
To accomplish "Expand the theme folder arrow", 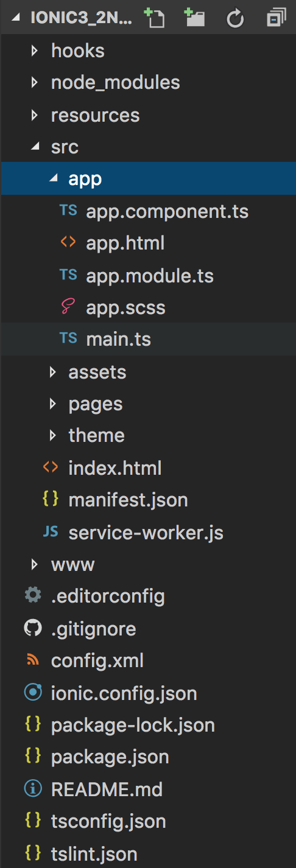I will pyautogui.click(x=52, y=436).
